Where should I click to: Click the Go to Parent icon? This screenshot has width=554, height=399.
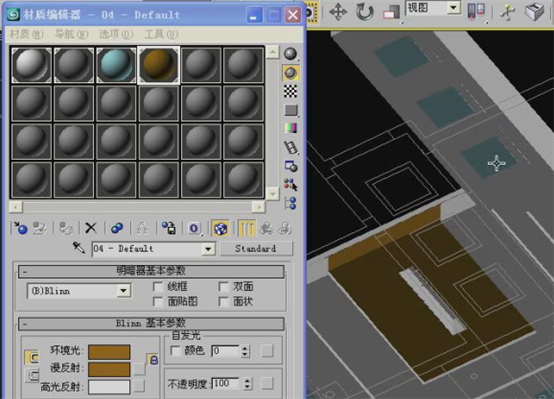coord(266,228)
